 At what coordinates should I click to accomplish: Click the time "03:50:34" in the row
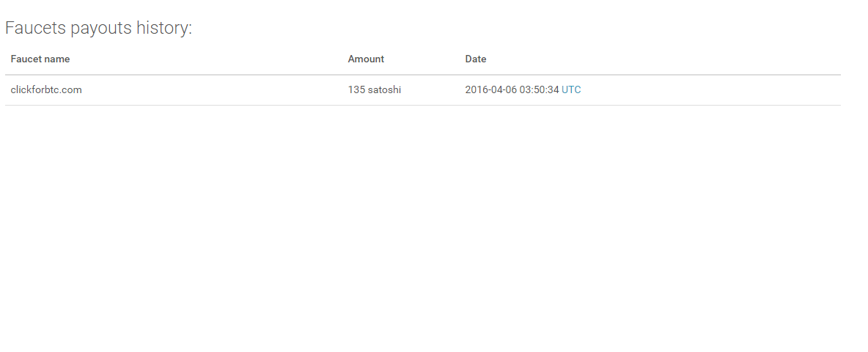(x=540, y=90)
